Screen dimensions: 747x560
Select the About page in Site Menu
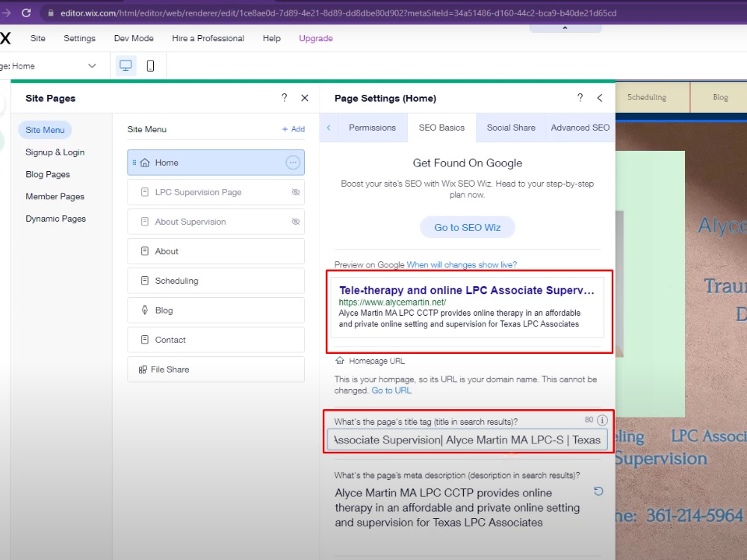[216, 251]
